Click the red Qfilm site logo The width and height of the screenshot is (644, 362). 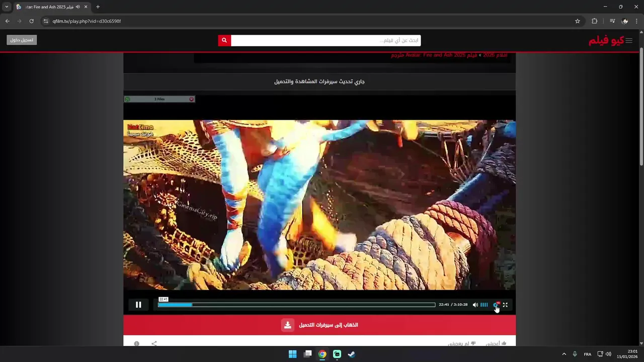[606, 41]
